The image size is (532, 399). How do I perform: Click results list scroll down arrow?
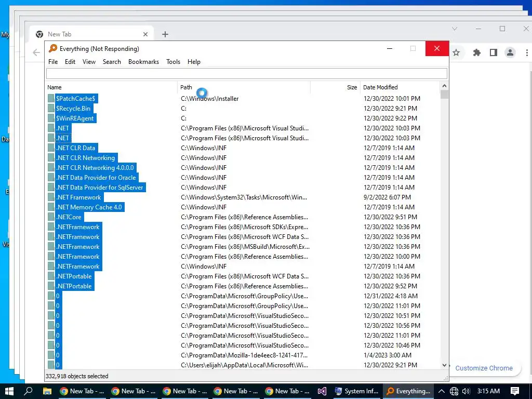(444, 365)
